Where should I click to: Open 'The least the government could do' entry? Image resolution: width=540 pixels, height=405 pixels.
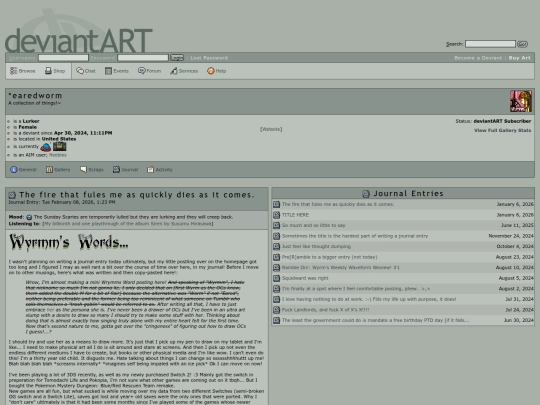[x=375, y=321]
